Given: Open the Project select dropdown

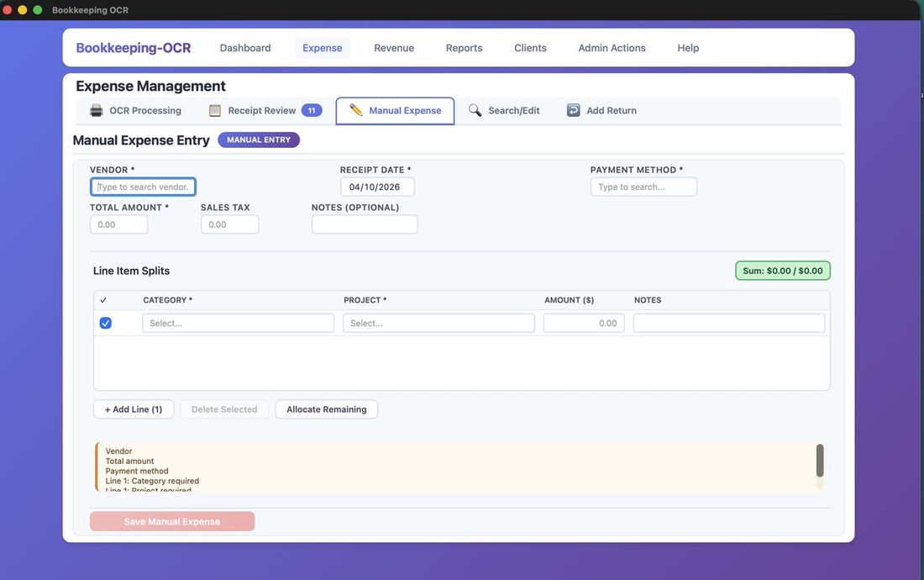Looking at the screenshot, I should [x=438, y=322].
